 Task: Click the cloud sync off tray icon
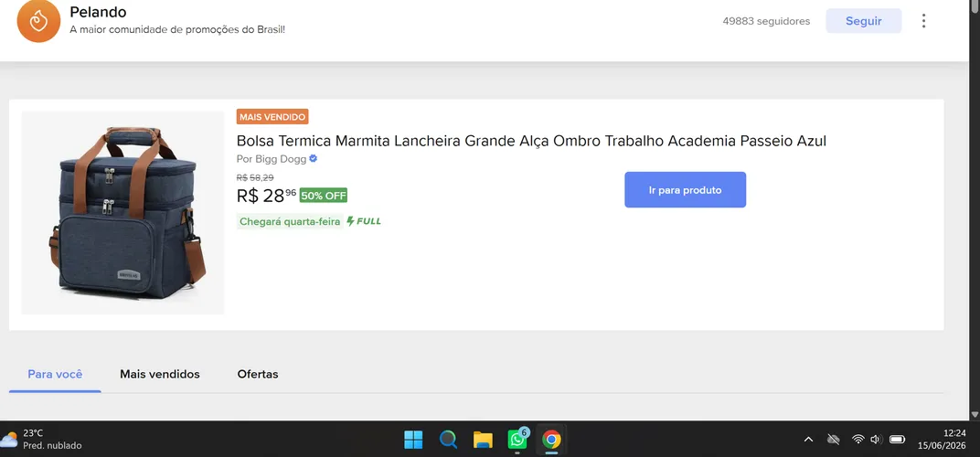[833, 440]
